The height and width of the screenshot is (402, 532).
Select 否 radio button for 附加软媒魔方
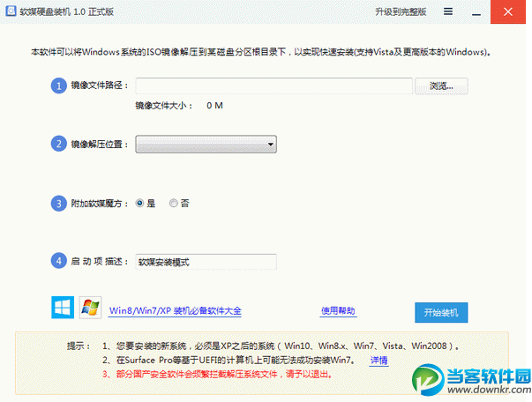174,203
